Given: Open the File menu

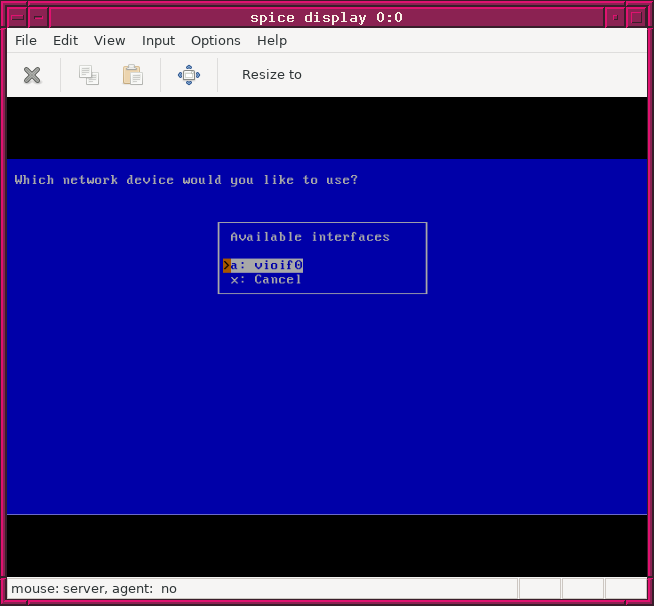Looking at the screenshot, I should pos(26,40).
